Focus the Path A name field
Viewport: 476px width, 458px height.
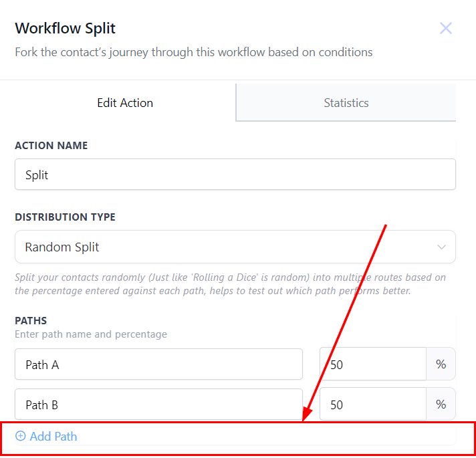point(158,365)
